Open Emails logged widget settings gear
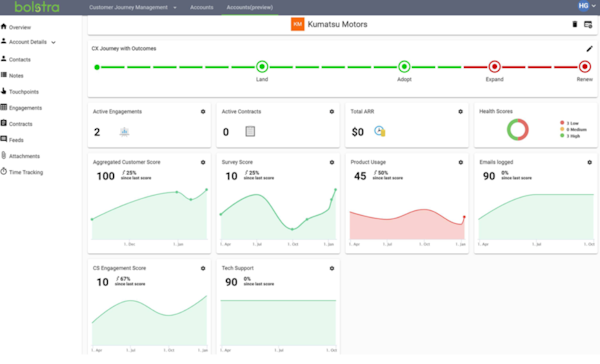This screenshot has height=364, width=600. pyautogui.click(x=590, y=162)
